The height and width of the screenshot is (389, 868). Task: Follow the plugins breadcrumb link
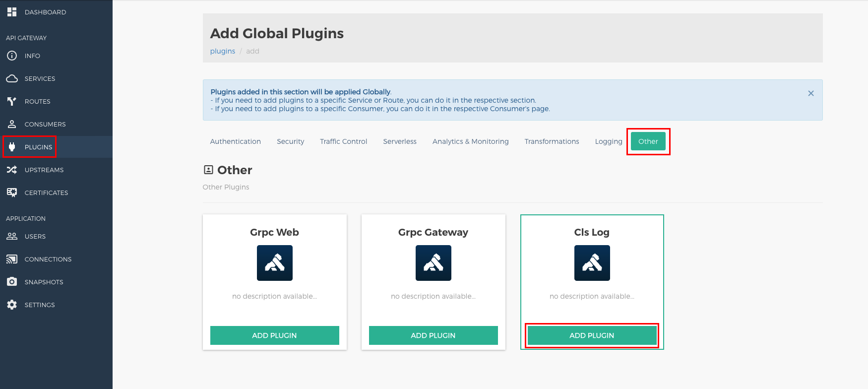223,51
